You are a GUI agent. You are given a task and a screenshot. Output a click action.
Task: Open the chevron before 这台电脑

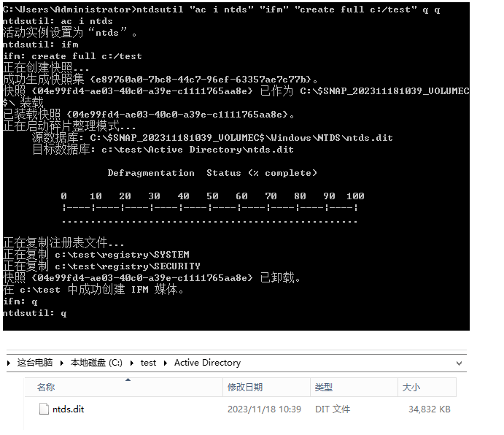pyautogui.click(x=9, y=363)
